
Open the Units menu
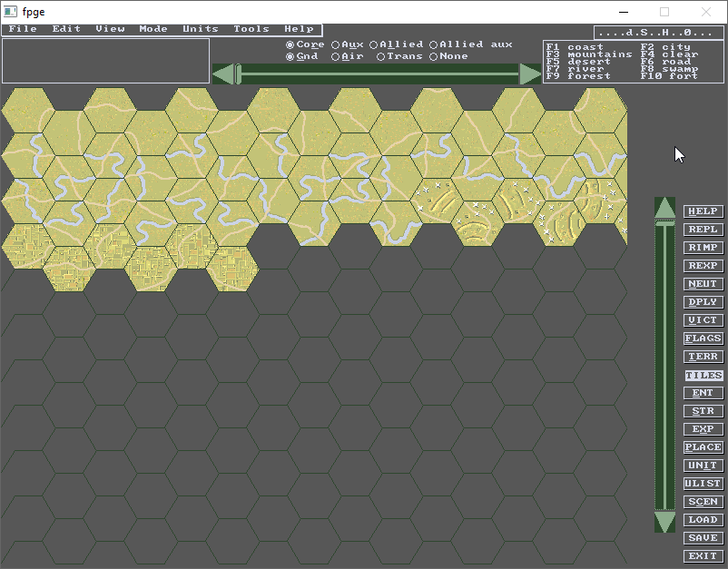coord(200,29)
